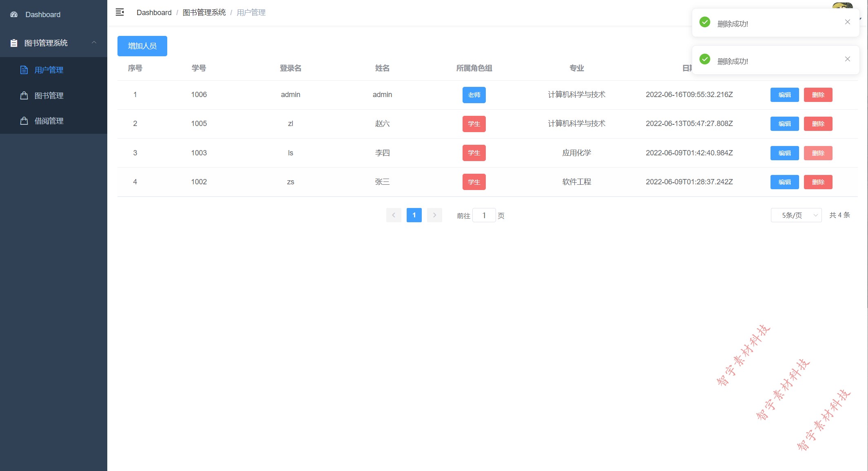This screenshot has height=471, width=868.
Task: Toggle sidebar with the hamburger collapse icon
Action: tap(120, 12)
